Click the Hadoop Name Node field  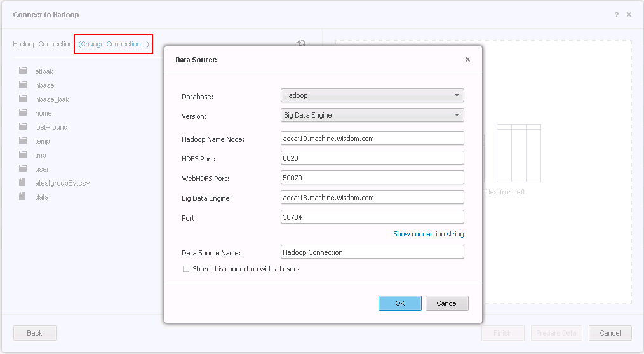(x=372, y=138)
